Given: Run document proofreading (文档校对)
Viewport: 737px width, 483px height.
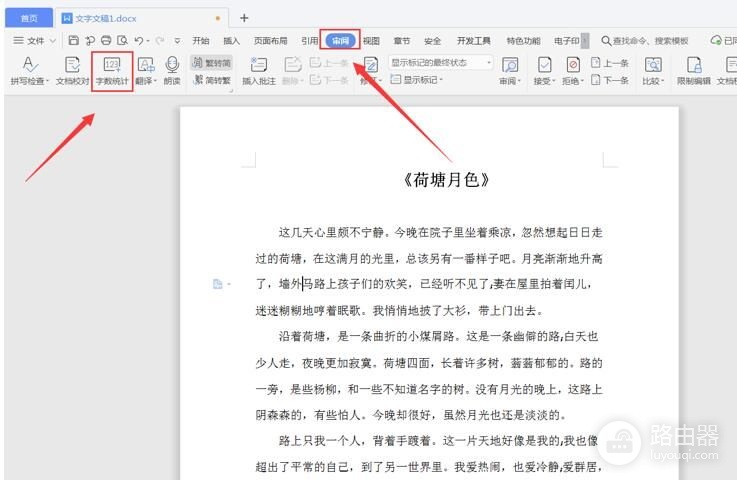Looking at the screenshot, I should (72, 70).
